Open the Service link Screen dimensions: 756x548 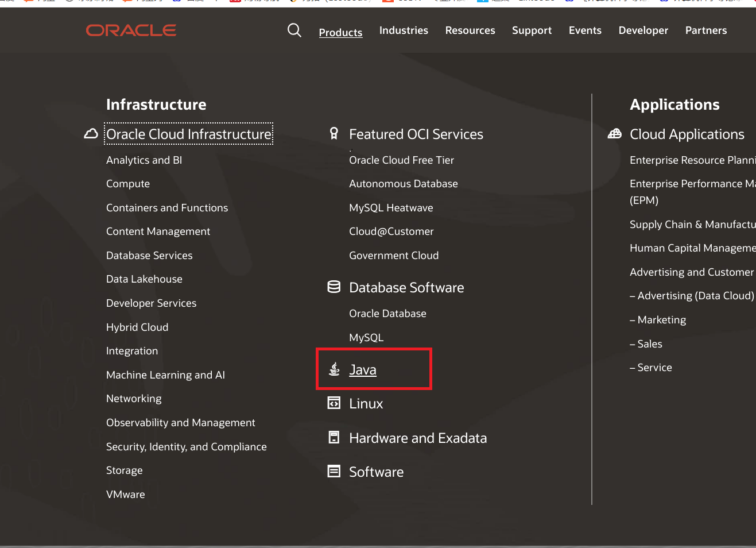pos(651,368)
